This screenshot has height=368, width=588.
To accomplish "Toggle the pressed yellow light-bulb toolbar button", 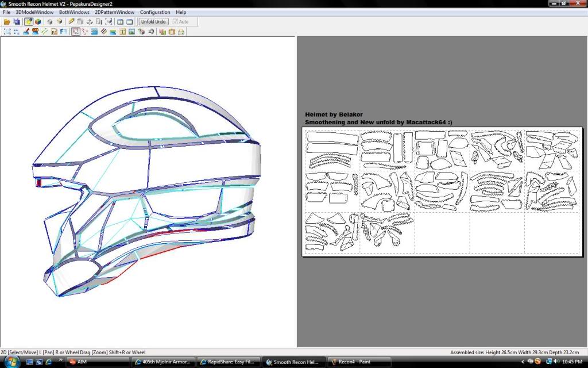I will [29, 22].
